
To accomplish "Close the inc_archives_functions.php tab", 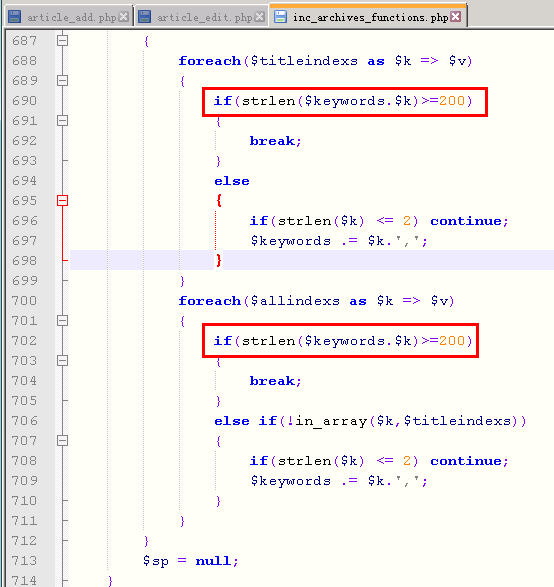I will [x=456, y=17].
